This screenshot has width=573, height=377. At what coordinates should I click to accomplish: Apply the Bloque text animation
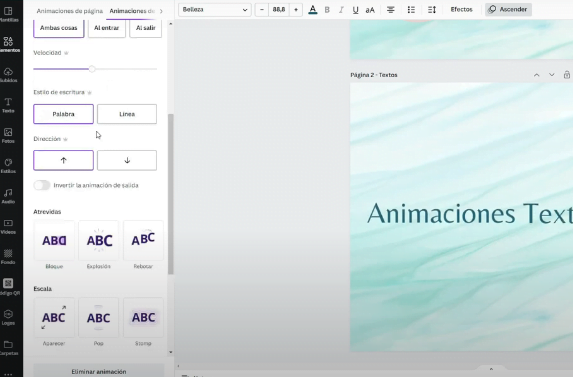tap(54, 240)
